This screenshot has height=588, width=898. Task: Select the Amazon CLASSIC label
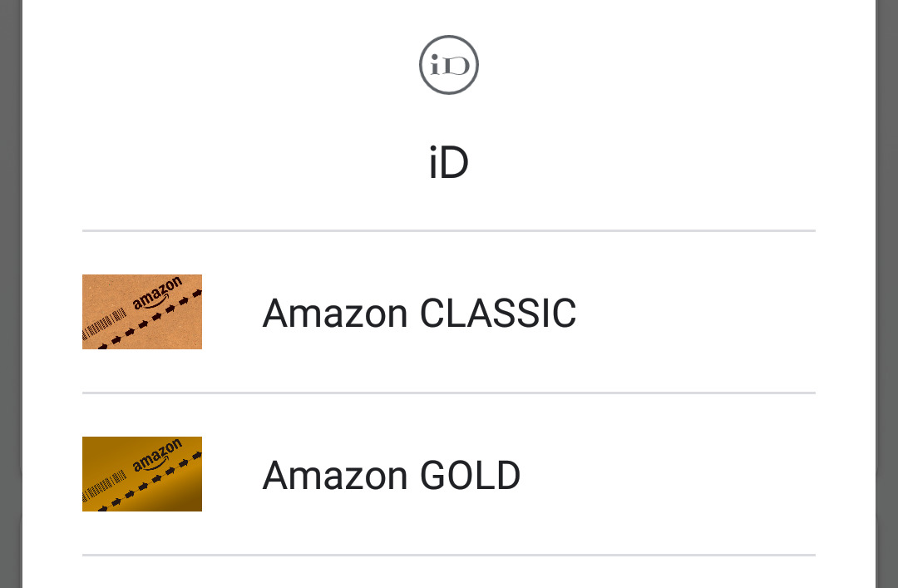pos(419,314)
